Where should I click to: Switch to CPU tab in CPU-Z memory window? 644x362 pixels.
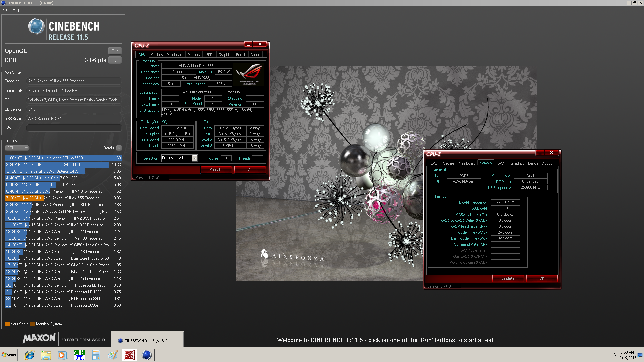click(x=434, y=163)
